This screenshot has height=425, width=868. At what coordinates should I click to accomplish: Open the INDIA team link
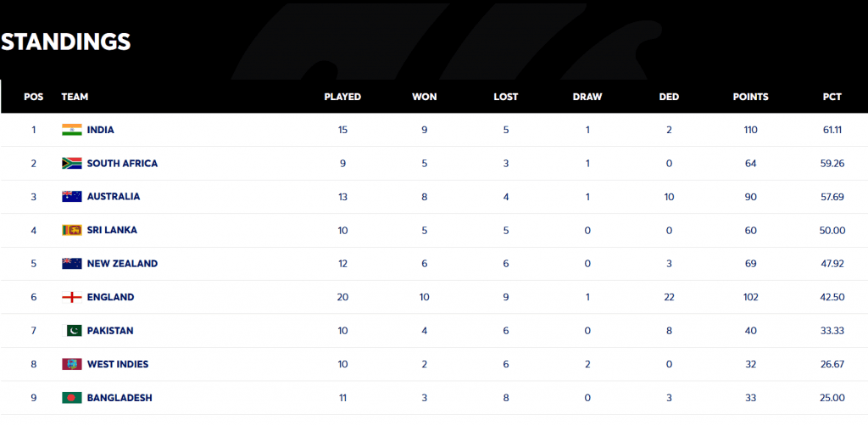(x=100, y=130)
